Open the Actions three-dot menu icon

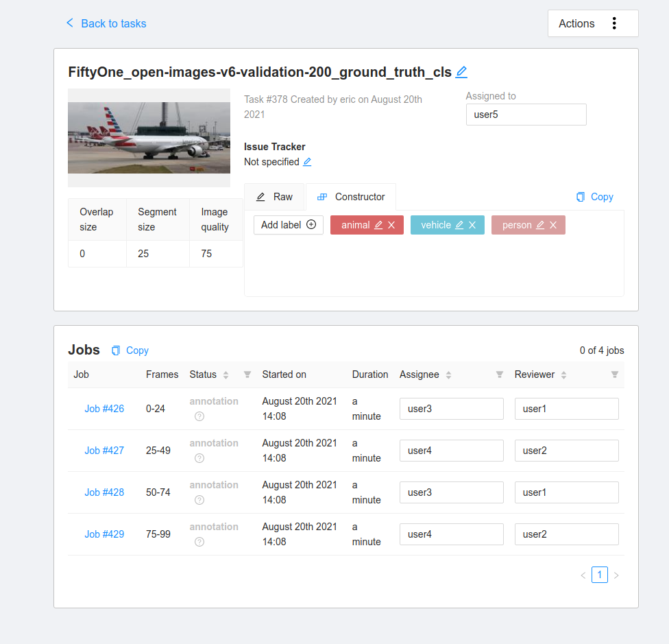pyautogui.click(x=614, y=23)
